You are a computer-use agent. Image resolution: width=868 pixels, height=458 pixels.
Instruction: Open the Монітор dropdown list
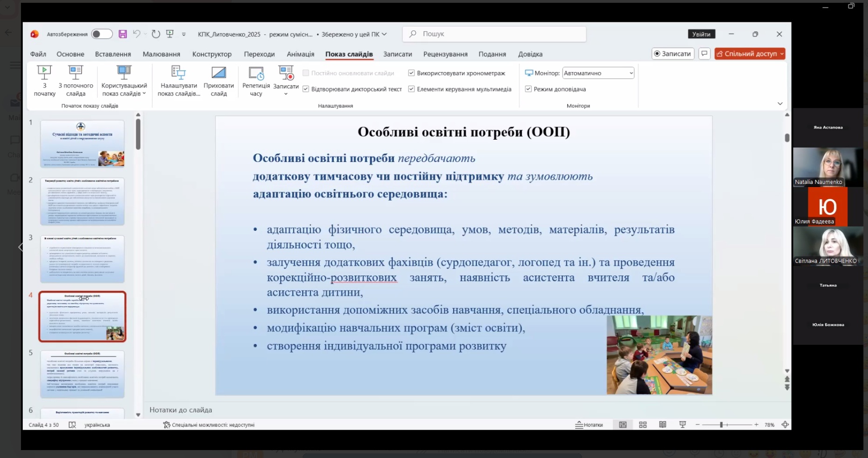598,73
